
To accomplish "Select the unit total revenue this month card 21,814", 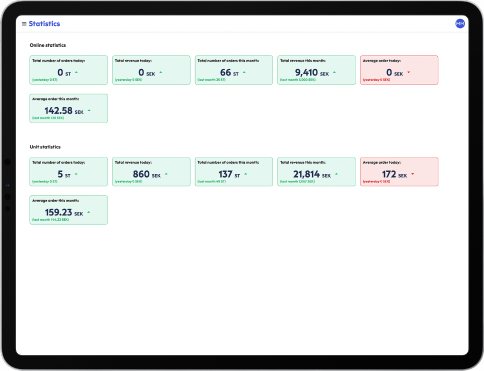I will point(316,172).
